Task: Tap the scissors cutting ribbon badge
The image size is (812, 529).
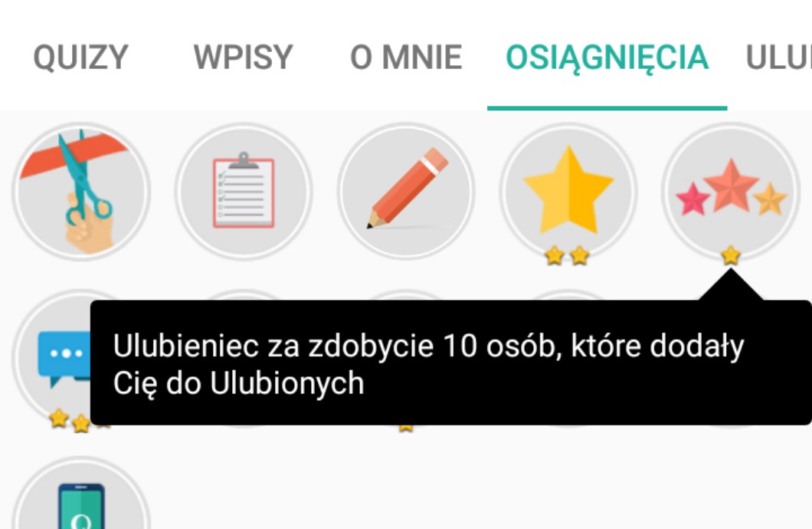Action: pos(81,191)
